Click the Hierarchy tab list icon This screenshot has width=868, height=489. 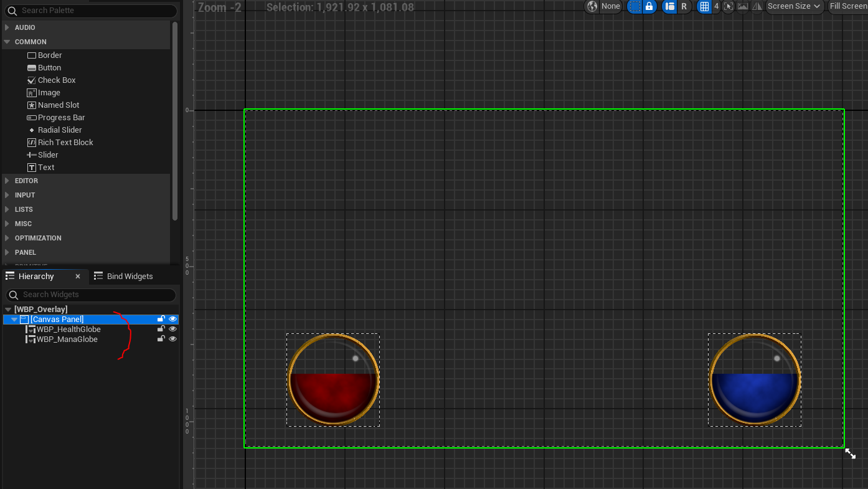point(10,276)
